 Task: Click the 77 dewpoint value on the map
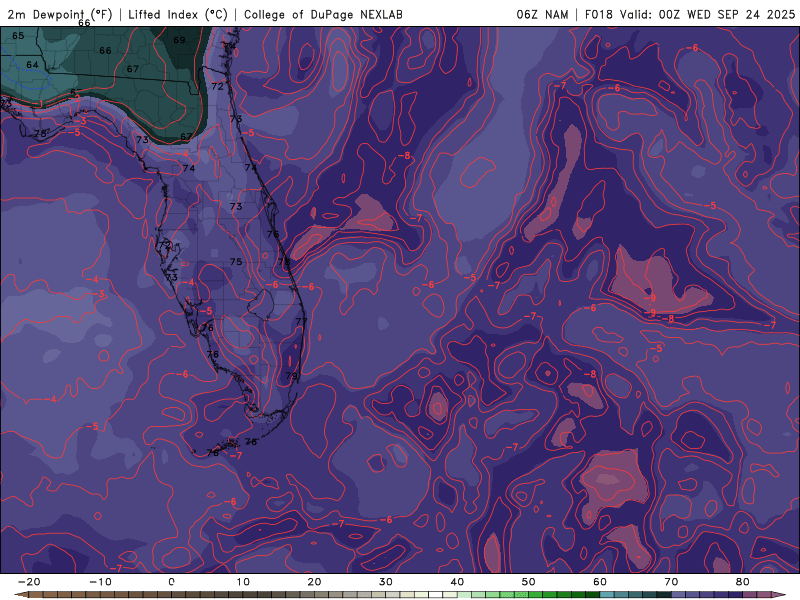coord(302,321)
